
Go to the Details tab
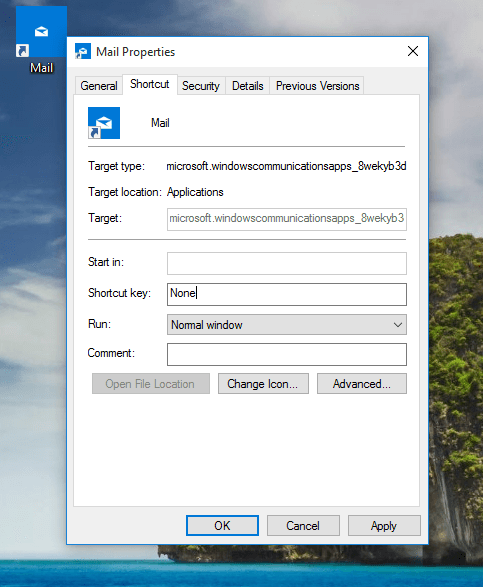coord(247,86)
